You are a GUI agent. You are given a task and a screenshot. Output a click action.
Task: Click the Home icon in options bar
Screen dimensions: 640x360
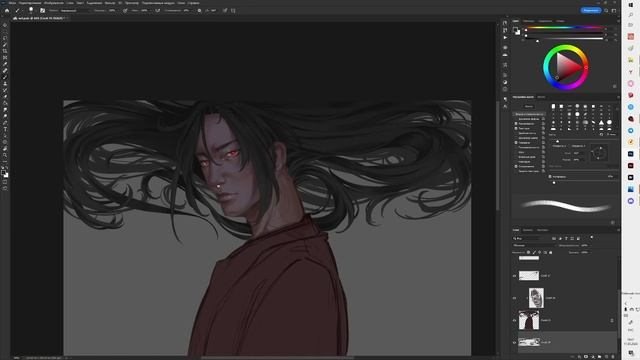pos(7,11)
